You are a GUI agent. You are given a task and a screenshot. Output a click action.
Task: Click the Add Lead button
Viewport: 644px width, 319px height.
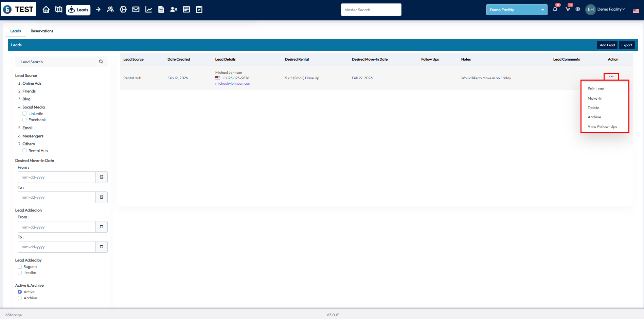click(x=607, y=45)
